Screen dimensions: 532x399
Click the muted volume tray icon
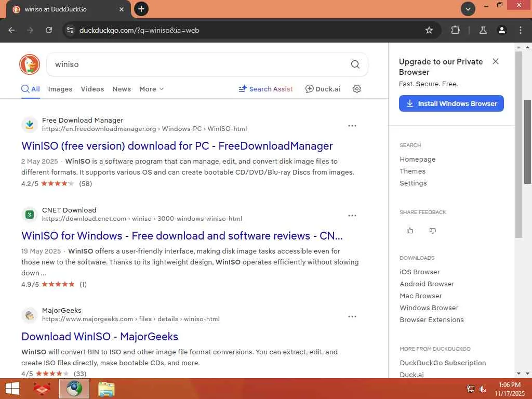[x=483, y=389]
